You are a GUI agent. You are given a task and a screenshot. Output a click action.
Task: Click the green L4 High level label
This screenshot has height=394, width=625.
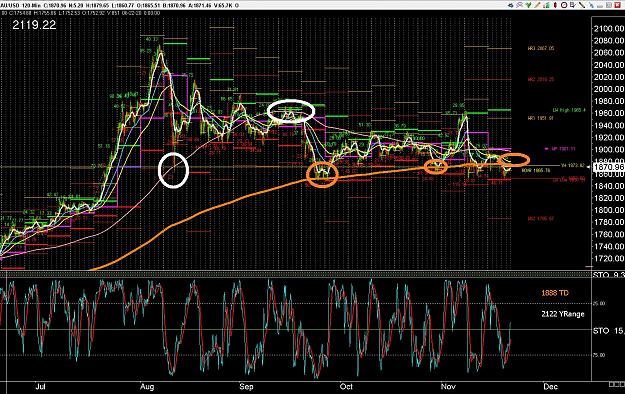tap(569, 110)
